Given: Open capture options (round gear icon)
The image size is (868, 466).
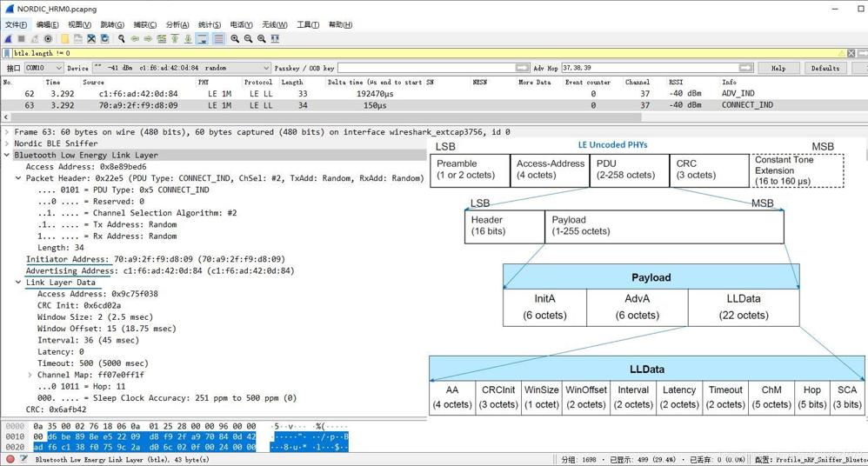Looking at the screenshot, I should tap(48, 39).
